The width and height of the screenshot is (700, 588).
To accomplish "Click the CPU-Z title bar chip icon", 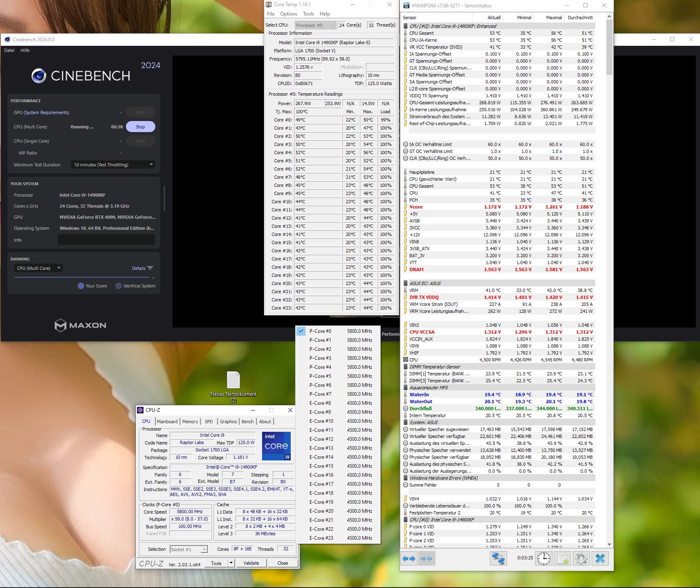I will tap(140, 410).
